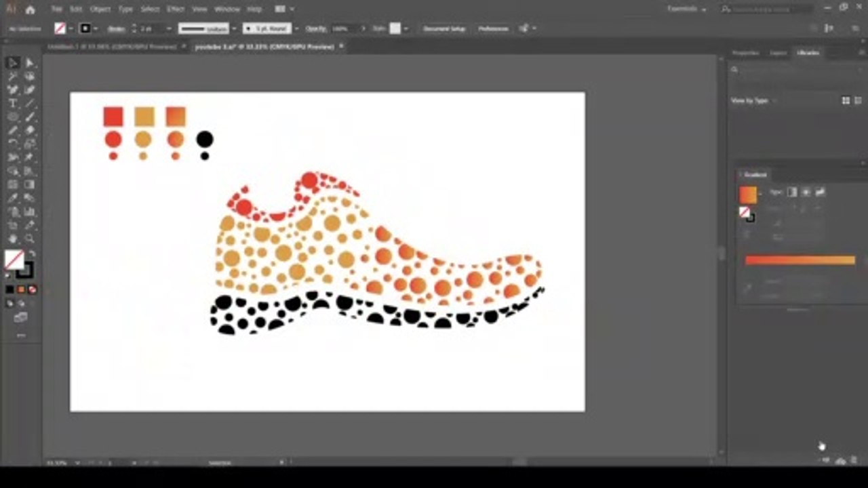This screenshot has height=488, width=868.
Task: Select the Hand tool
Action: (12, 239)
